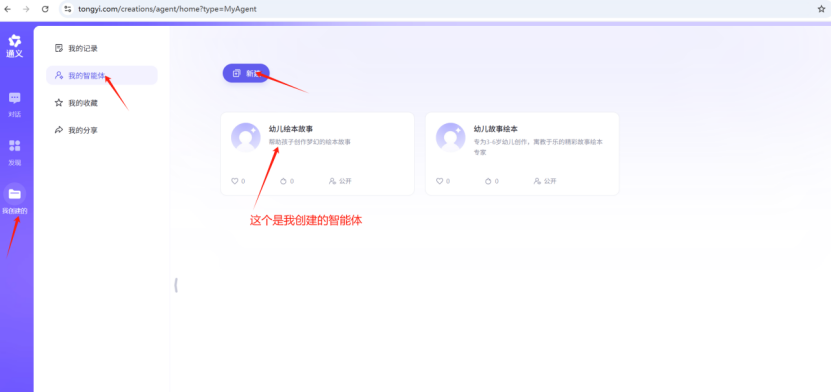Click the Tongyi logo in the sidebar
Image resolution: width=831 pixels, height=392 pixels.
[15, 46]
